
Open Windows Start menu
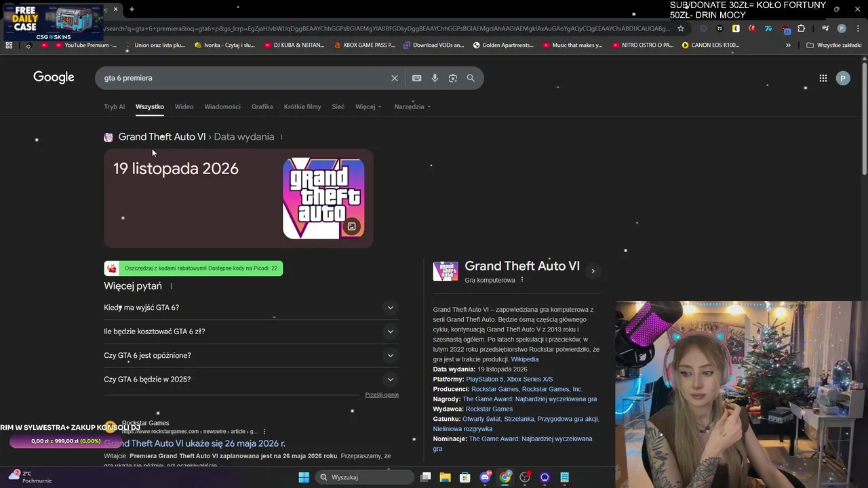[304, 477]
